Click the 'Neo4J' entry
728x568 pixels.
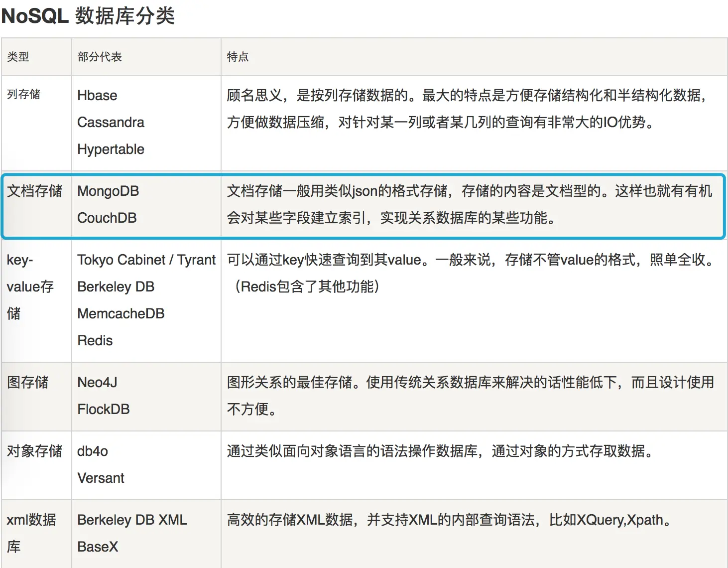(97, 382)
